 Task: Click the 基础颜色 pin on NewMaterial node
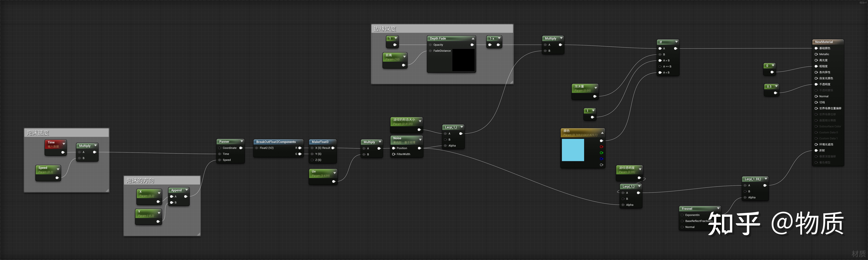tap(816, 48)
